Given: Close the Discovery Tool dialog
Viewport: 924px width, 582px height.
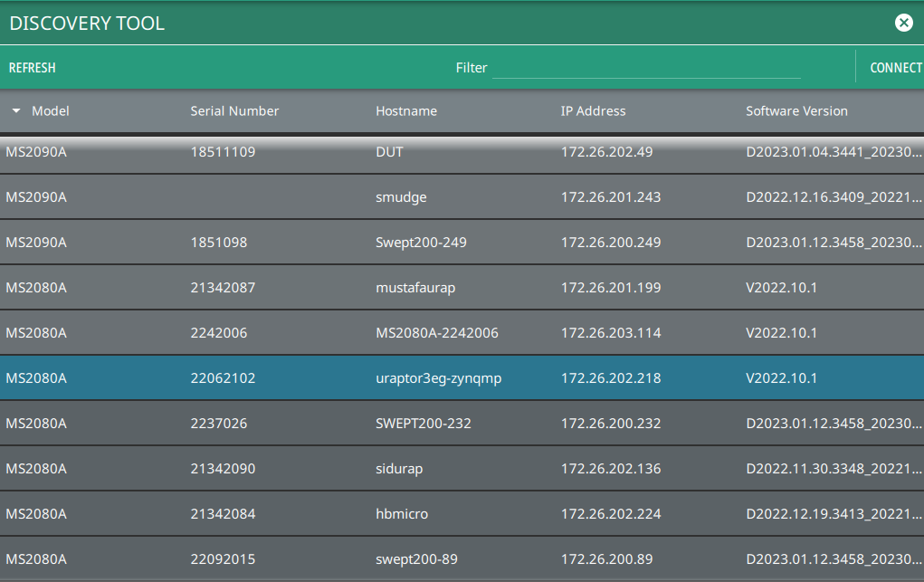Looking at the screenshot, I should point(903,24).
